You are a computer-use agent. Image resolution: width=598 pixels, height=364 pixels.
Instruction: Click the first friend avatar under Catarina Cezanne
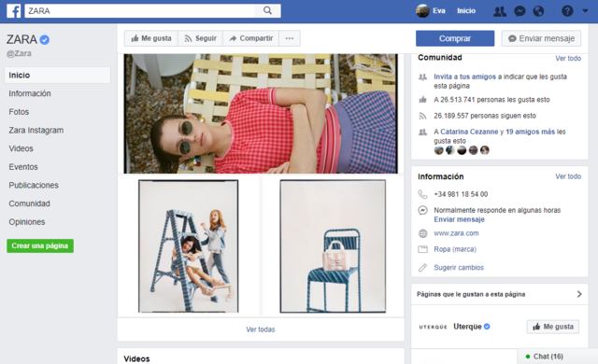(x=438, y=150)
